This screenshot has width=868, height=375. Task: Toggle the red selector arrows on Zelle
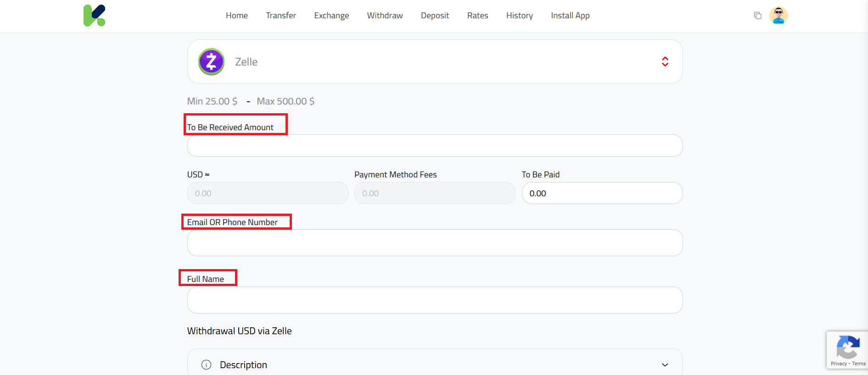coord(665,61)
